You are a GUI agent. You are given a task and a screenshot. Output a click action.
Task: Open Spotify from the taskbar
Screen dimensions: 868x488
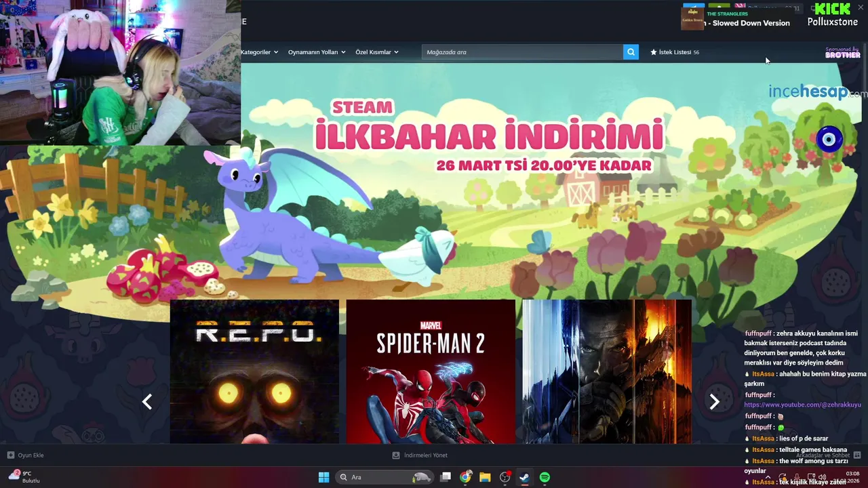(545, 477)
